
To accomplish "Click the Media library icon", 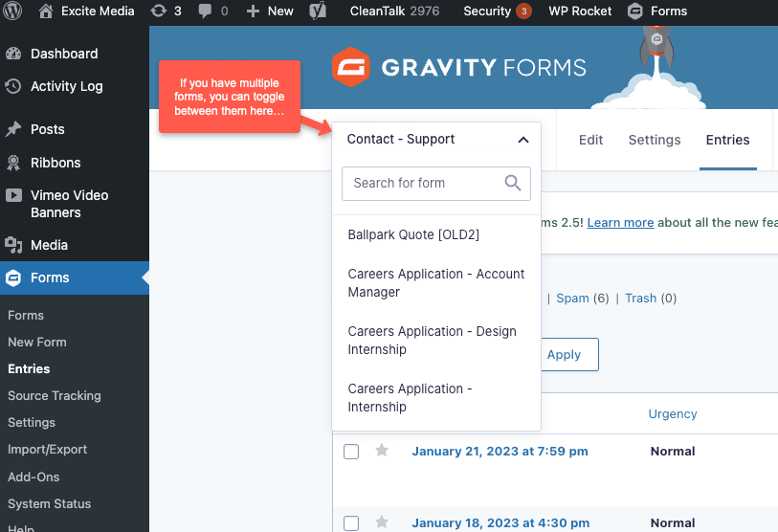I will point(13,245).
